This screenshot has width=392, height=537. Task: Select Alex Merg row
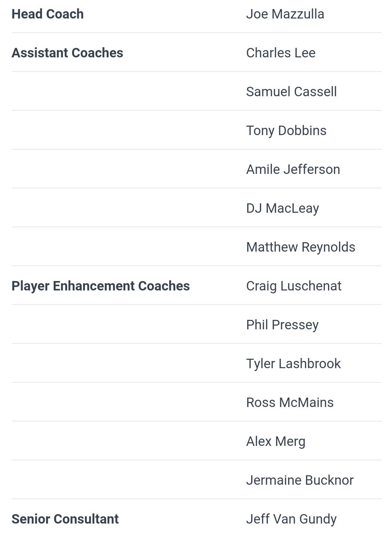(275, 442)
